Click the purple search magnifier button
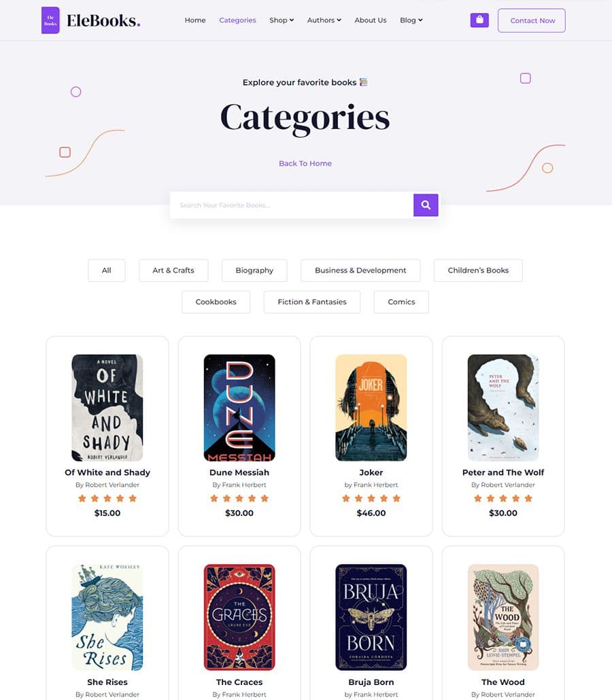Image resolution: width=612 pixels, height=700 pixels. pyautogui.click(x=425, y=205)
